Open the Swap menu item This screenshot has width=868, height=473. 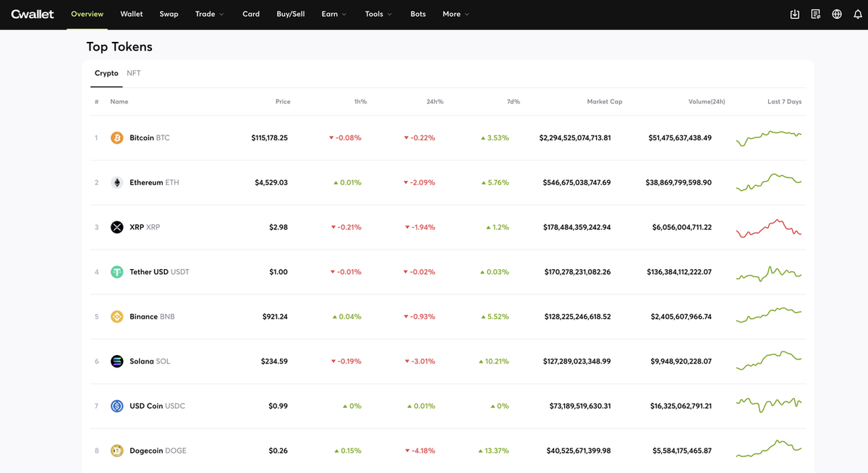coord(169,14)
